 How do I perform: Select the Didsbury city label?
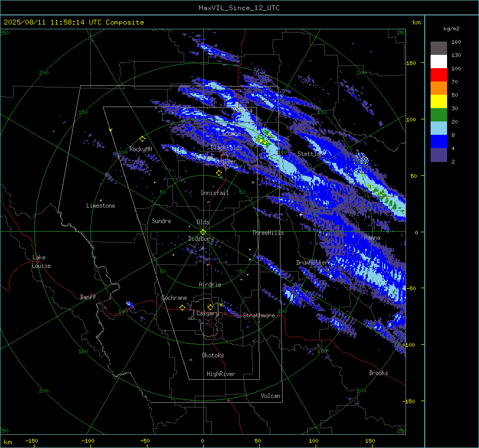click(x=201, y=239)
